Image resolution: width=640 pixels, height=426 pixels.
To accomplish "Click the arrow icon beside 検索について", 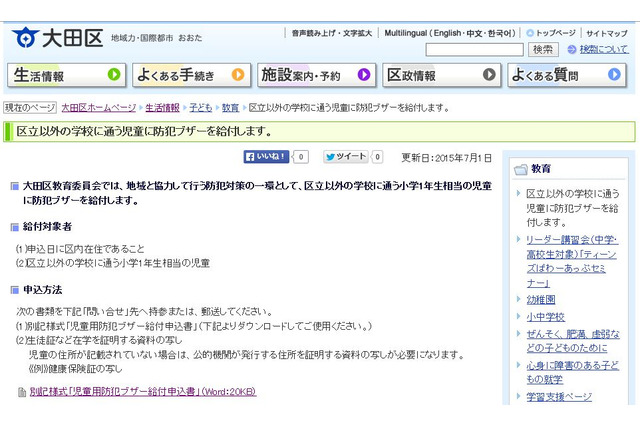I will pos(572,50).
